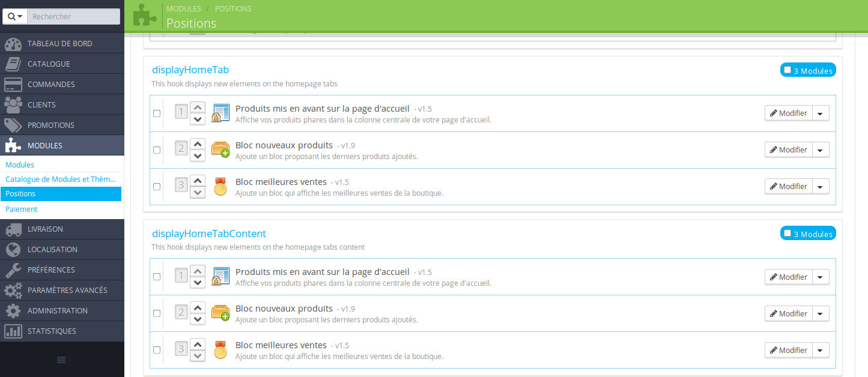Check Produits mis en avant in displayHomeTab

click(157, 113)
